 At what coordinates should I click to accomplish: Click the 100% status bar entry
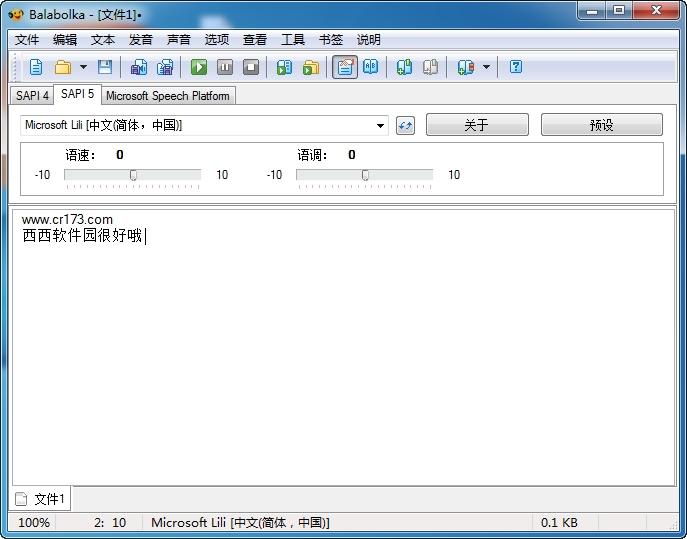[33, 522]
